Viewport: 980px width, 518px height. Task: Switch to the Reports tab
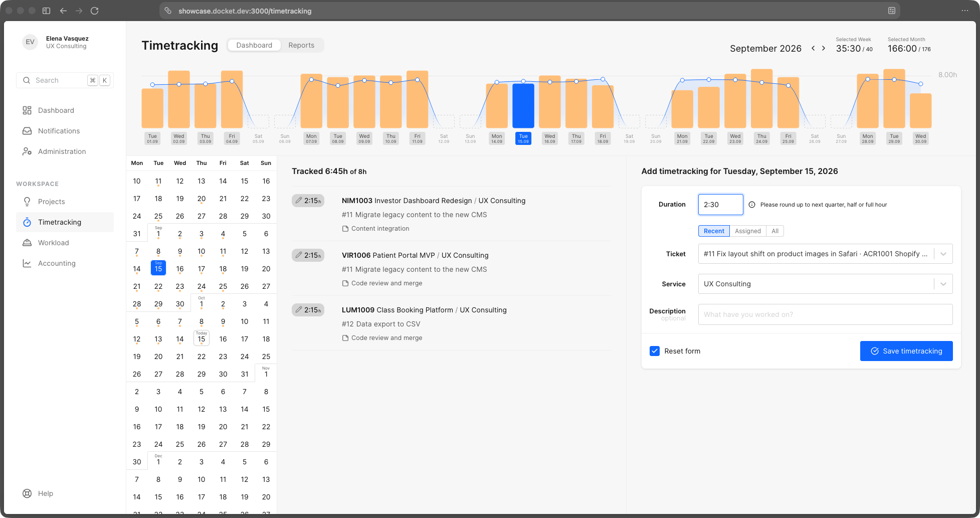pos(301,45)
